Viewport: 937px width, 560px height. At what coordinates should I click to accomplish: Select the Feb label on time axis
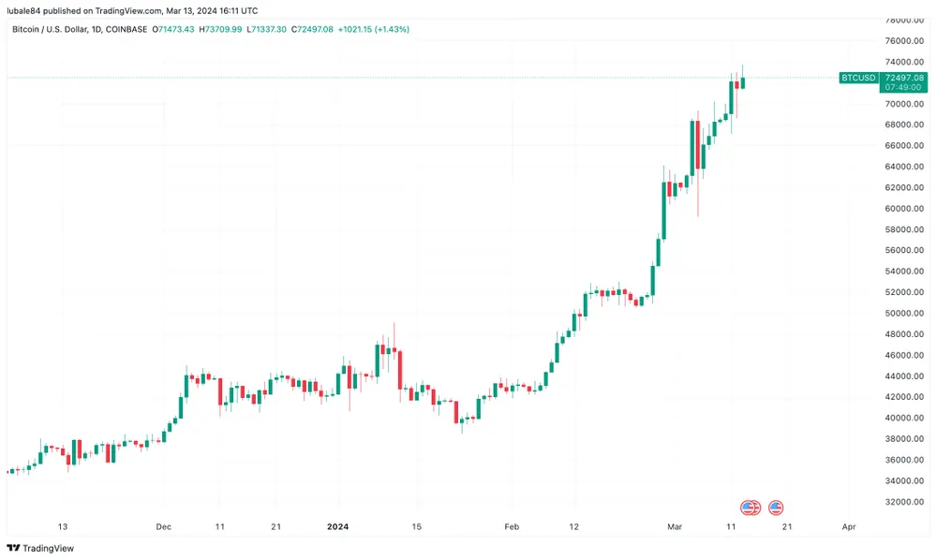pyautogui.click(x=511, y=526)
